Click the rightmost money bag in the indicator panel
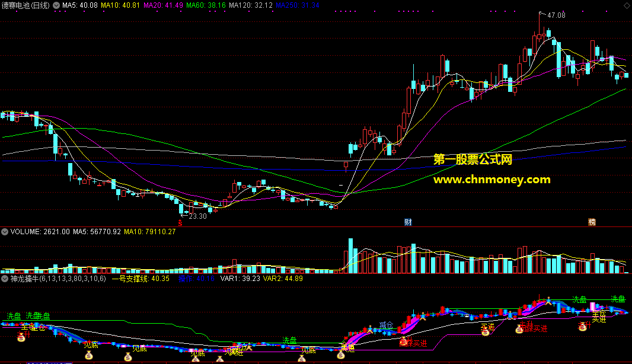The image size is (632, 364). (x=582, y=327)
